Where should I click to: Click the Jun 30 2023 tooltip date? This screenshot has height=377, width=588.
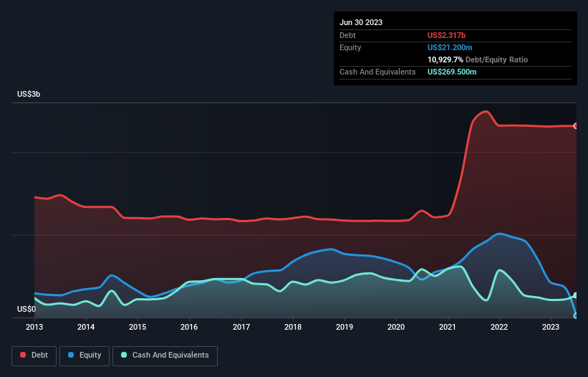click(x=361, y=22)
